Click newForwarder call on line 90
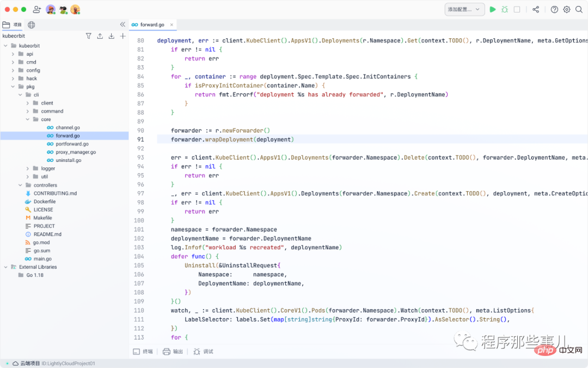The height and width of the screenshot is (368, 588). click(243, 131)
